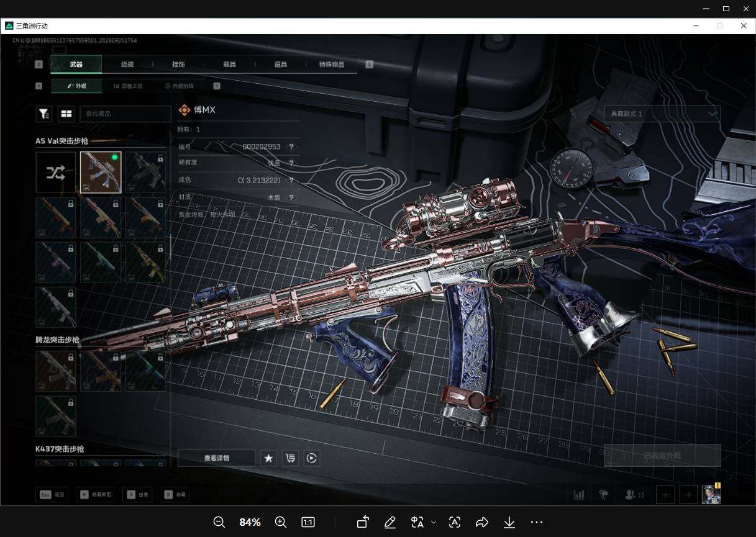Download the image from viewer toolbar
The width and height of the screenshot is (756, 537).
[x=509, y=522]
